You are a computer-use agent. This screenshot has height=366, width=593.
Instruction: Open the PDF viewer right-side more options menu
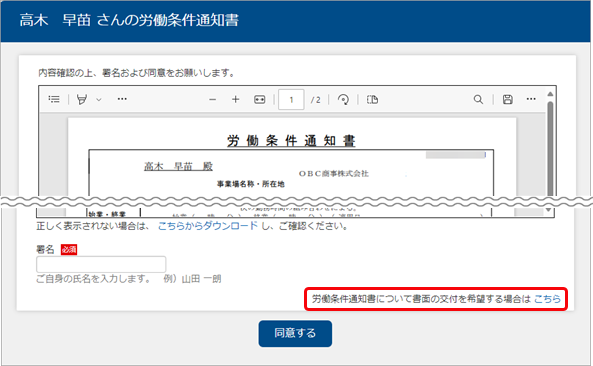[x=531, y=99]
